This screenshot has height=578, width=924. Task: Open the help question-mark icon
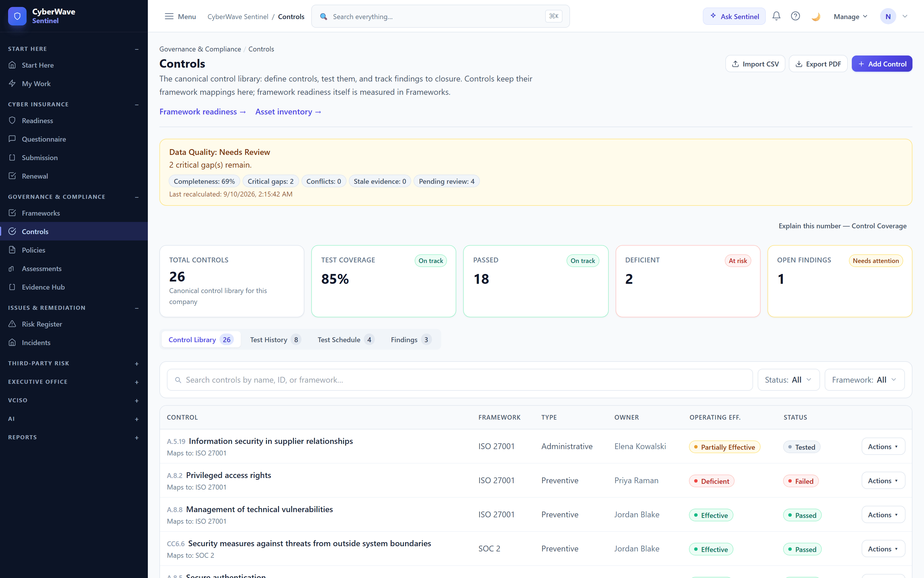[x=795, y=16]
